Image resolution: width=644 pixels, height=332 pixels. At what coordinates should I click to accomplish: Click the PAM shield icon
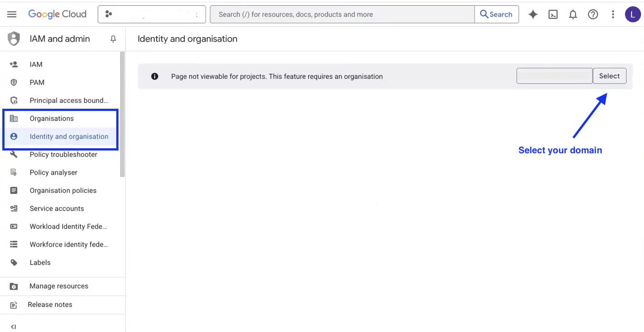pos(14,82)
